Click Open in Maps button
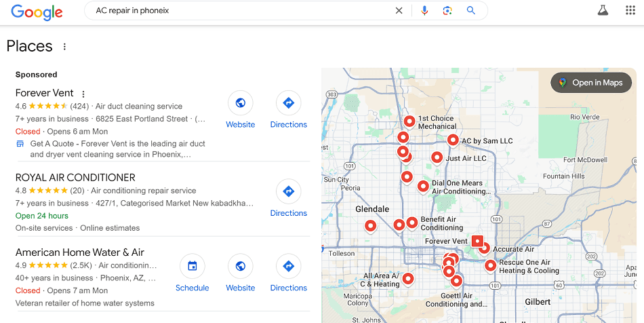 pyautogui.click(x=590, y=83)
